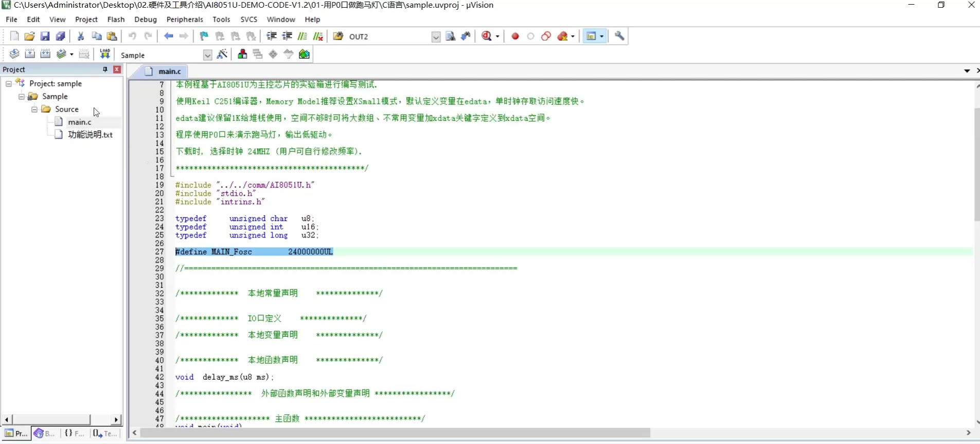Rebuild all target files icon
The height and width of the screenshot is (444, 980).
(45, 54)
